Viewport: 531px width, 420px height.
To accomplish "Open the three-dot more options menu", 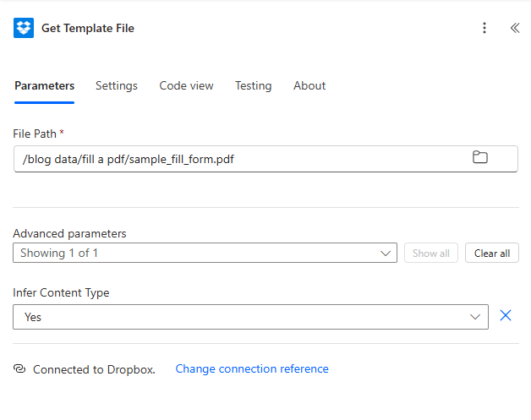I will point(484,28).
